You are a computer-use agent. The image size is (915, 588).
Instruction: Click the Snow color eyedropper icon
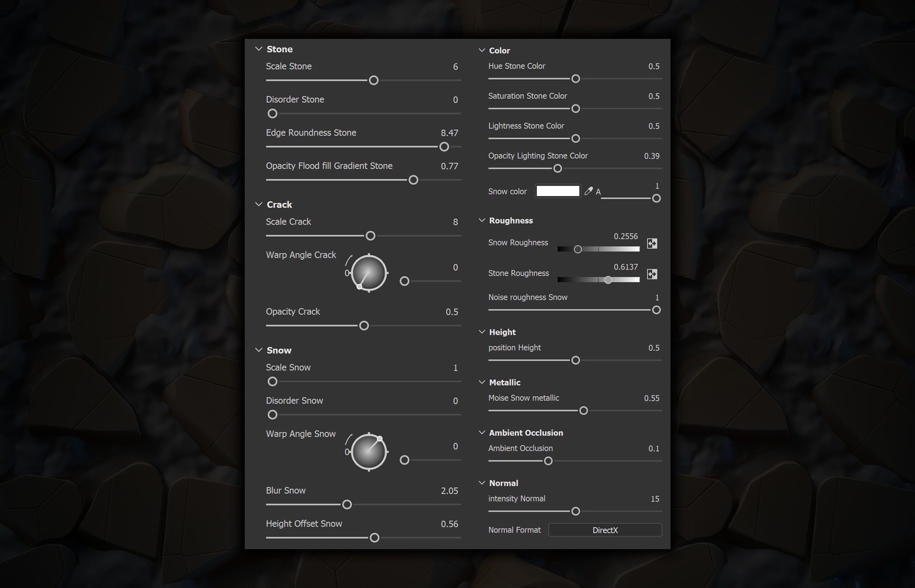589,191
